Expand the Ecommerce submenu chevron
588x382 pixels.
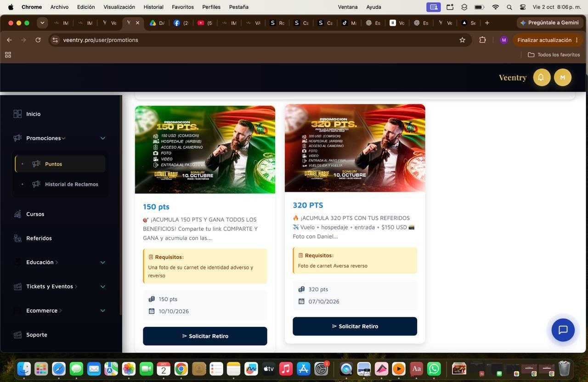pos(103,310)
